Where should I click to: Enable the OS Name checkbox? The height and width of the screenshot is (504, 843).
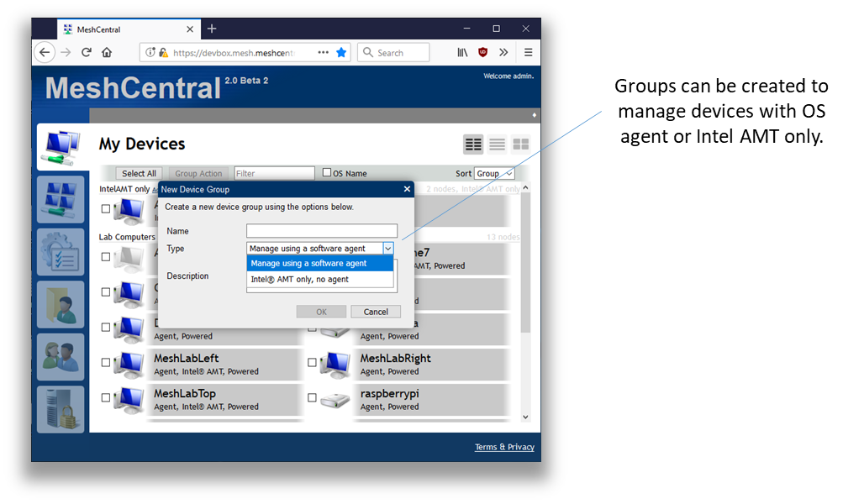tap(327, 173)
